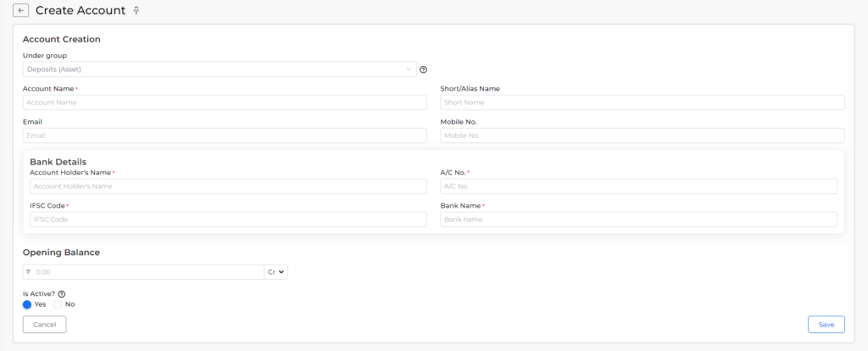Select the No radio button for Is Active
Screen dimensions: 868x351
tap(57, 304)
